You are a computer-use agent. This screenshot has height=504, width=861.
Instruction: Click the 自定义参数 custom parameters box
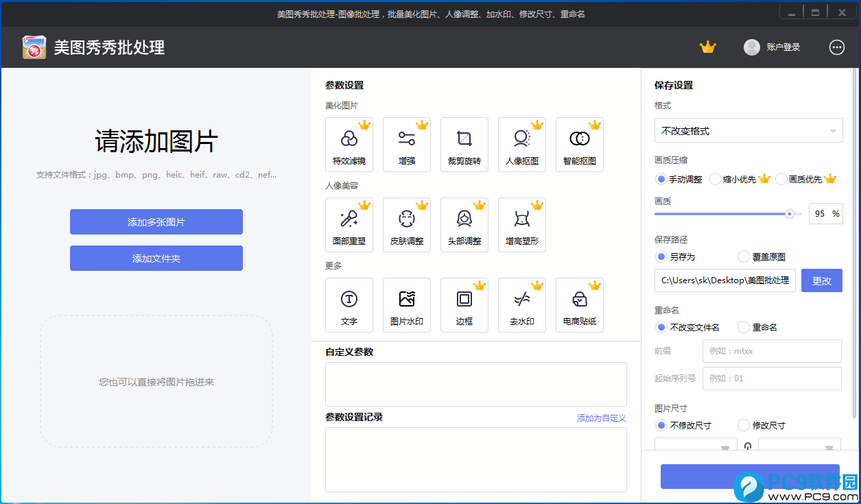pyautogui.click(x=476, y=384)
